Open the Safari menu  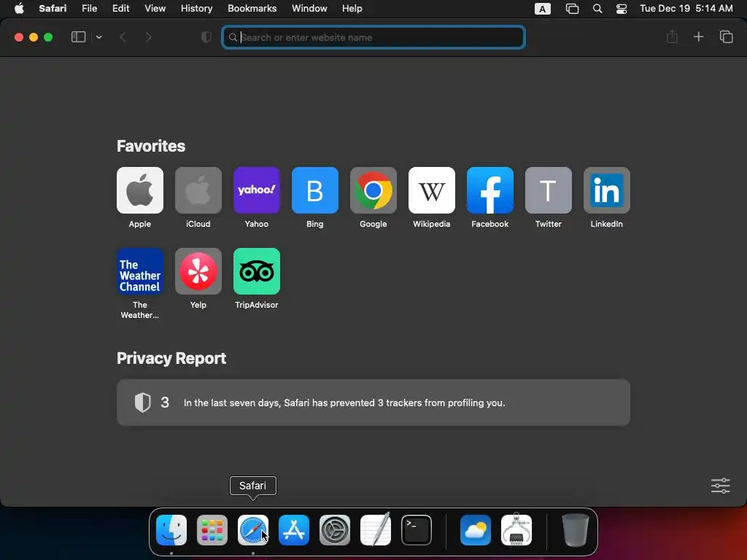pos(53,9)
